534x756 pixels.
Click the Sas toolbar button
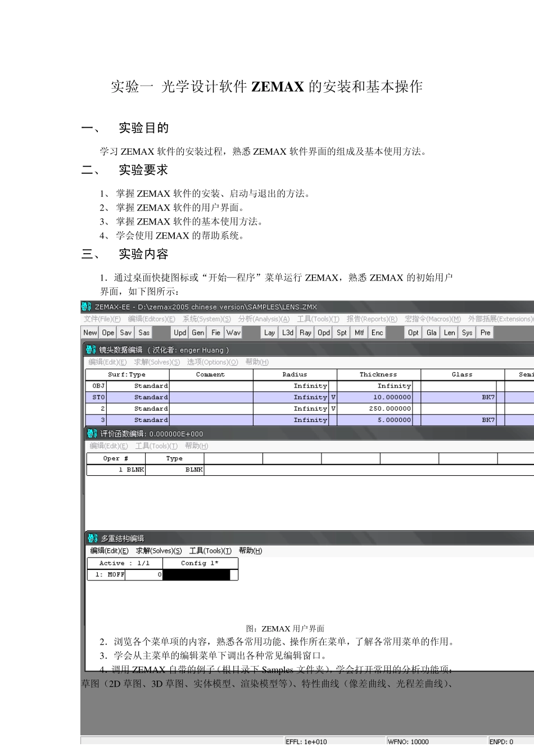click(x=144, y=333)
